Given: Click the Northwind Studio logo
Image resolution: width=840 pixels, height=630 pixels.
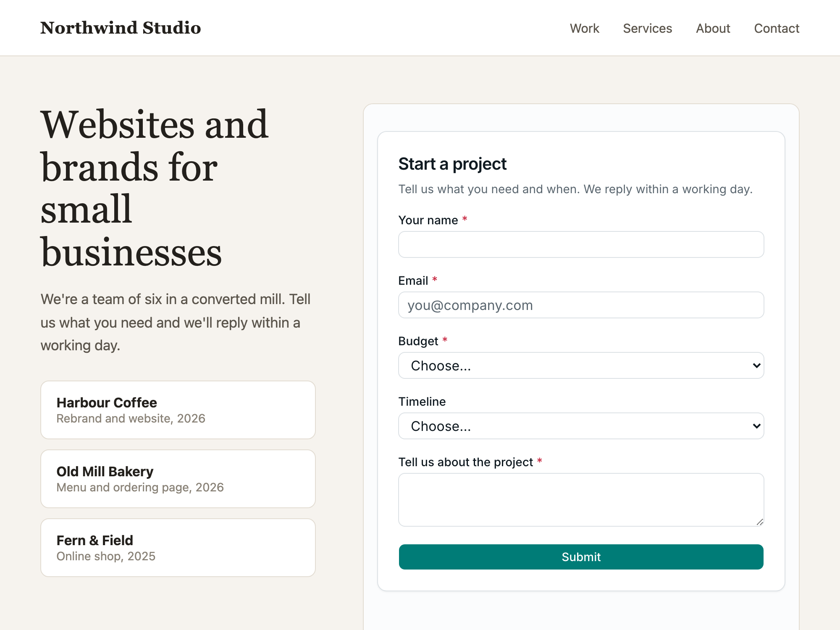Looking at the screenshot, I should click(x=121, y=28).
